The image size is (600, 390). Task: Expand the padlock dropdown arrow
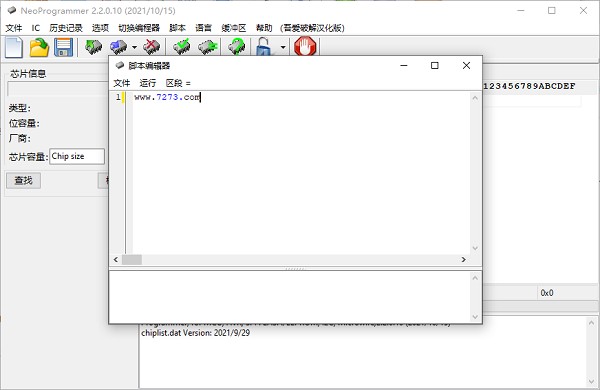[x=283, y=47]
